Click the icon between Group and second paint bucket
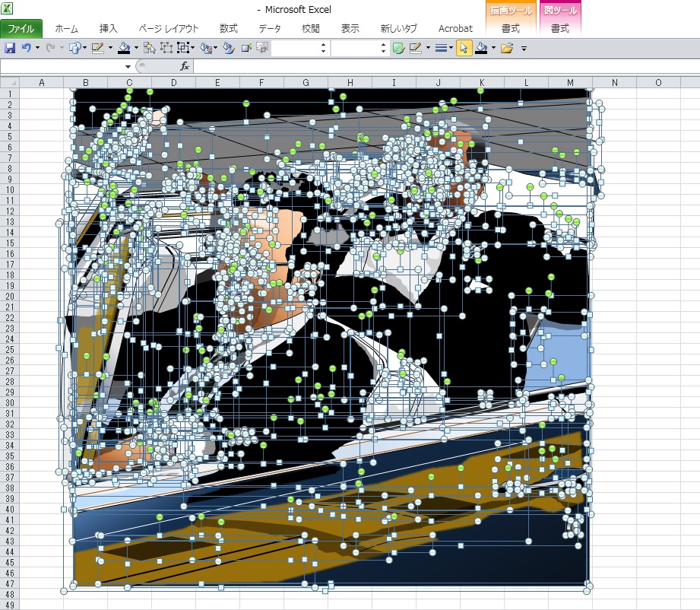Image resolution: width=700 pixels, height=610 pixels. click(206, 48)
